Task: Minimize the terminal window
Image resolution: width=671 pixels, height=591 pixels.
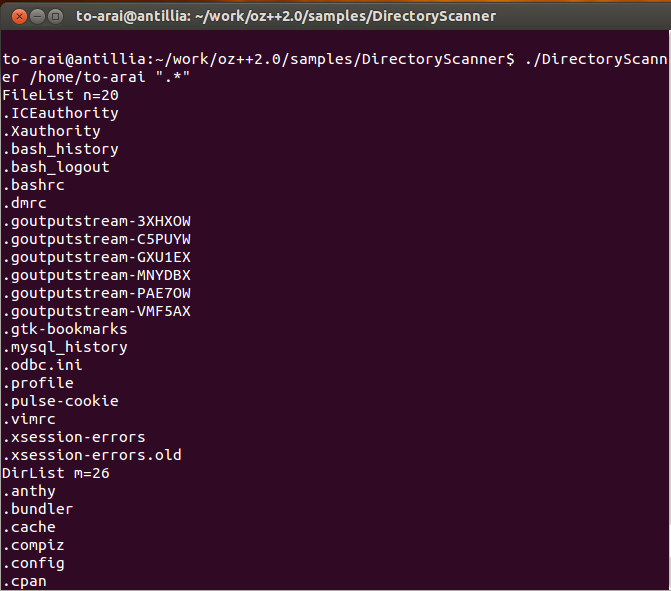Action: [38, 17]
